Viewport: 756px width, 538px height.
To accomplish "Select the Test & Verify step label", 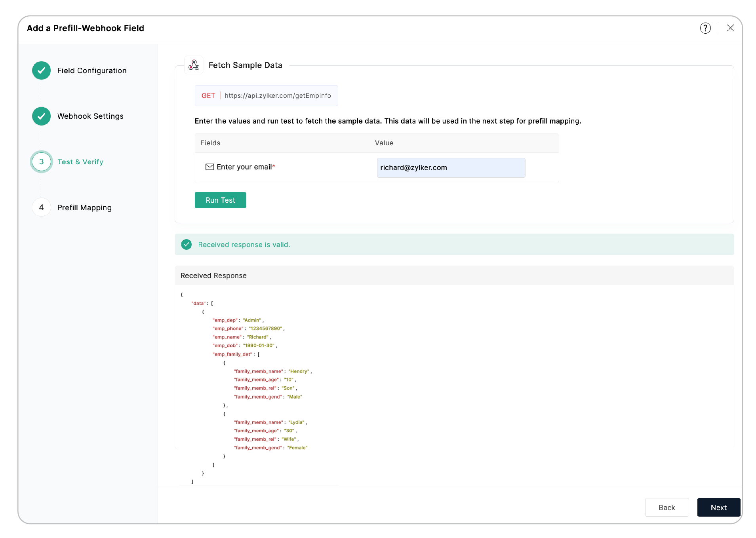I will (x=80, y=162).
